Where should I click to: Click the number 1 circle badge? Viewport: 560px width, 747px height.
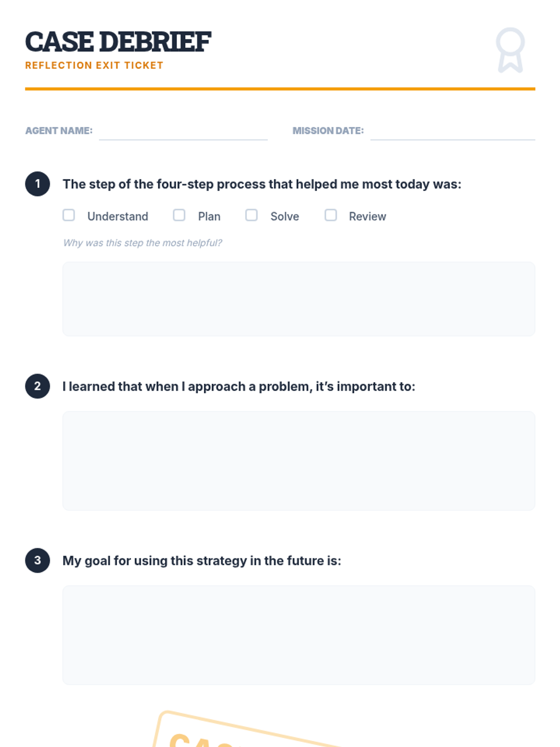(x=37, y=184)
